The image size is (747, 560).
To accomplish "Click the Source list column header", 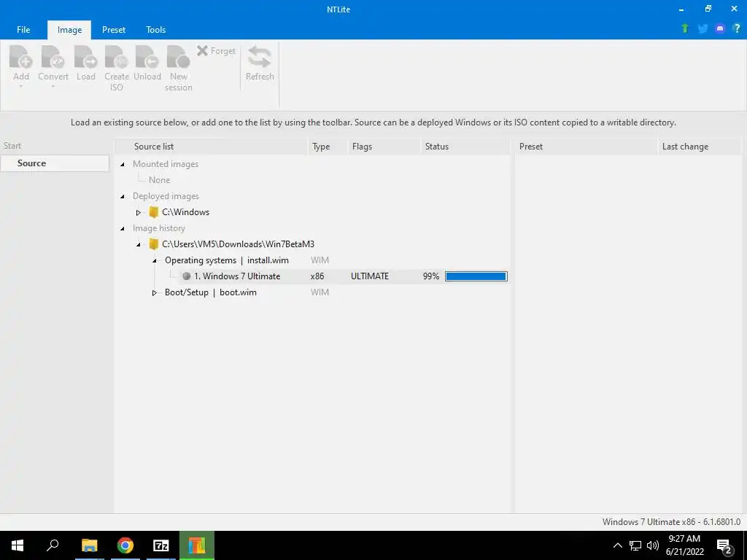I will [212, 146].
